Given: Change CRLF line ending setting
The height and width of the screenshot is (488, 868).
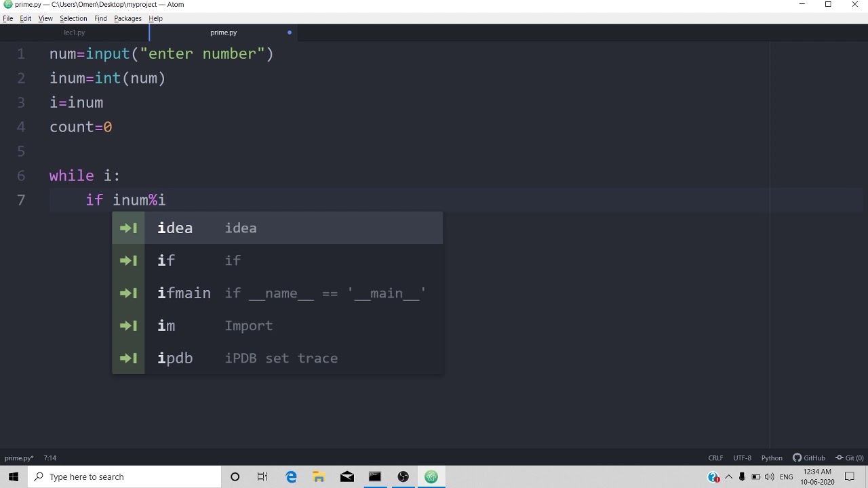Looking at the screenshot, I should [715, 458].
